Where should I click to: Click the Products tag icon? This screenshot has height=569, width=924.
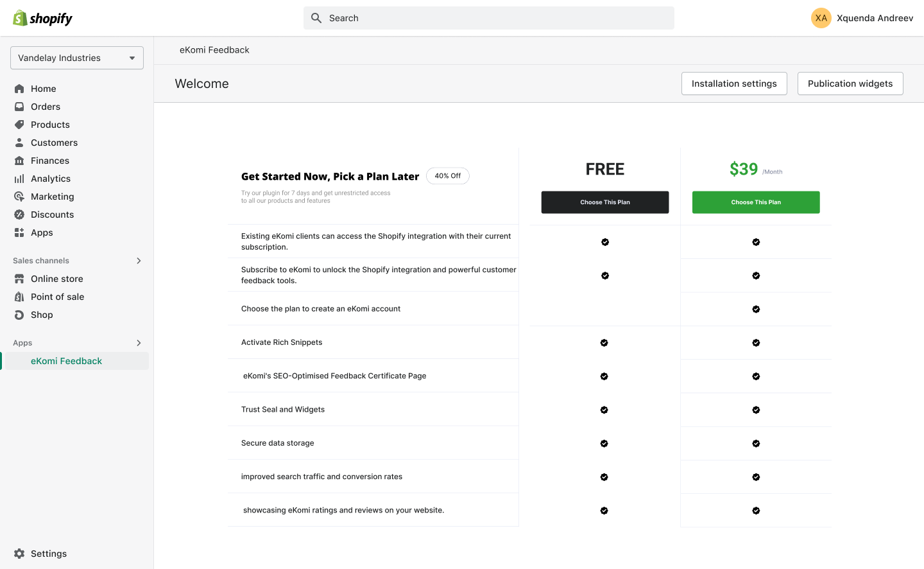click(x=19, y=125)
